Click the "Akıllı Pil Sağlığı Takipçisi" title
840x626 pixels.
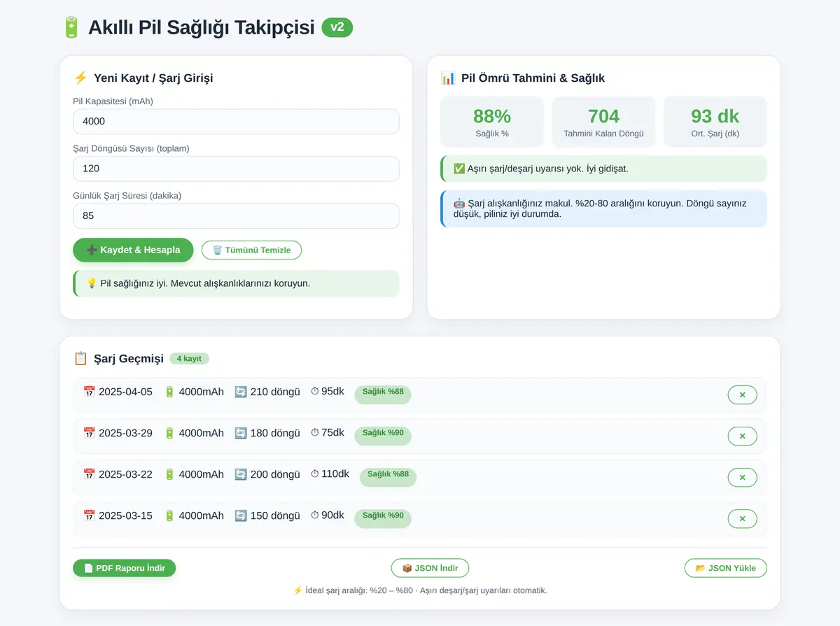202,27
